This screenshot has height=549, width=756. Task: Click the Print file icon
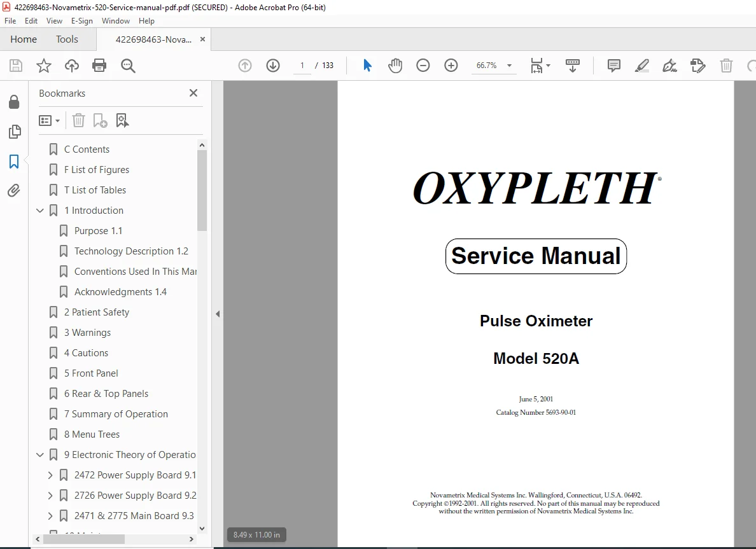coord(99,66)
